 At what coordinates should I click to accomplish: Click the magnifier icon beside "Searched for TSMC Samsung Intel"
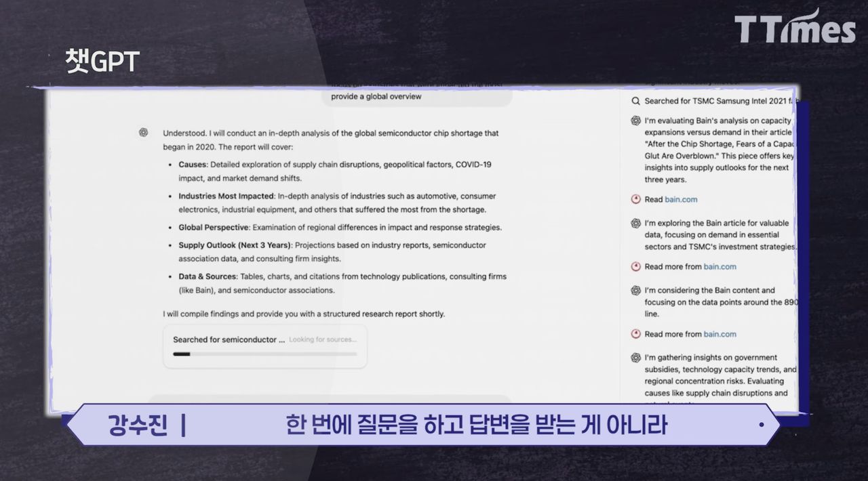click(x=635, y=101)
